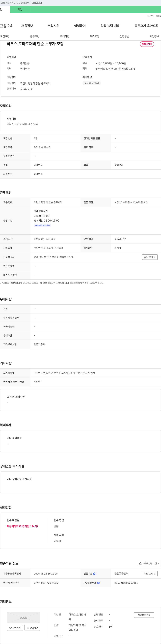Screen dimensions: 161x644
Task: Jump to the 기업정보 section tab
Action: click(x=154, y=37)
